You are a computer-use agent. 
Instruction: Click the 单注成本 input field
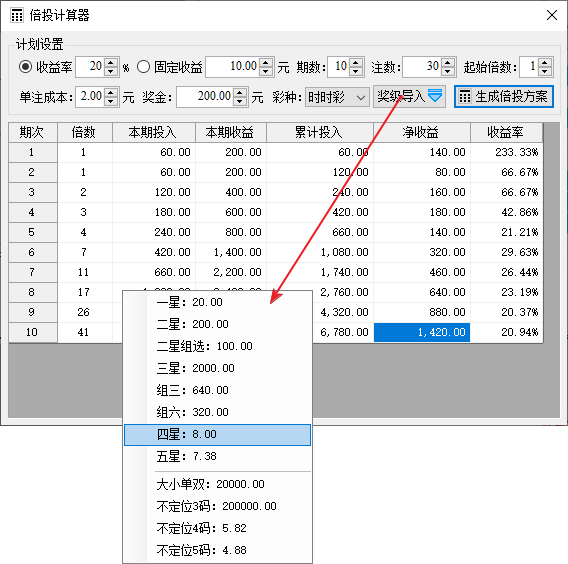pyautogui.click(x=91, y=97)
